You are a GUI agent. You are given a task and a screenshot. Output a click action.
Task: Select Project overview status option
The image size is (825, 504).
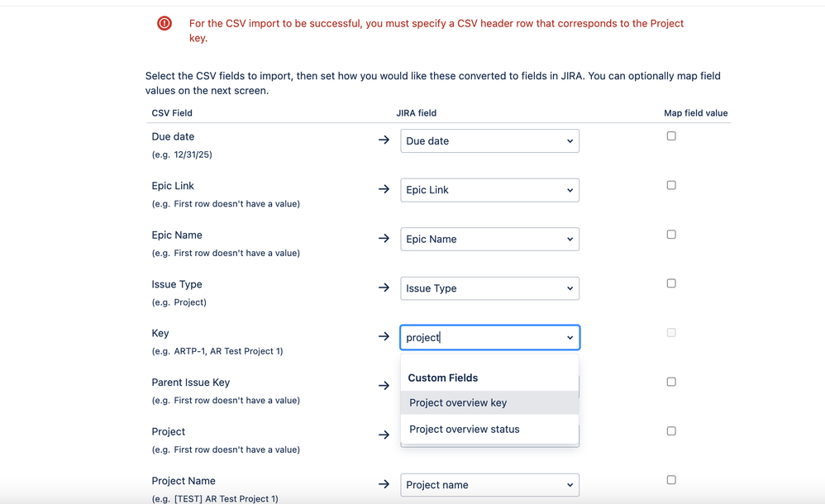pyautogui.click(x=490, y=430)
